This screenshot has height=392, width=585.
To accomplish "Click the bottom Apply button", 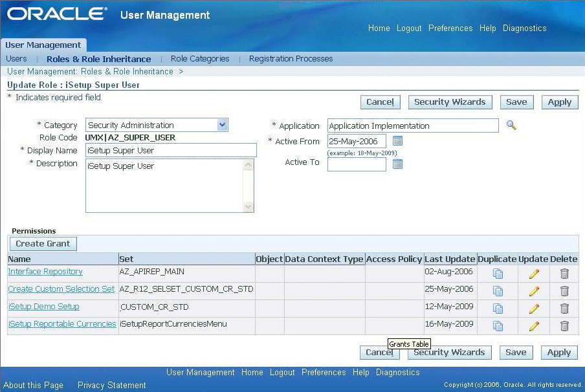I will pyautogui.click(x=559, y=353).
